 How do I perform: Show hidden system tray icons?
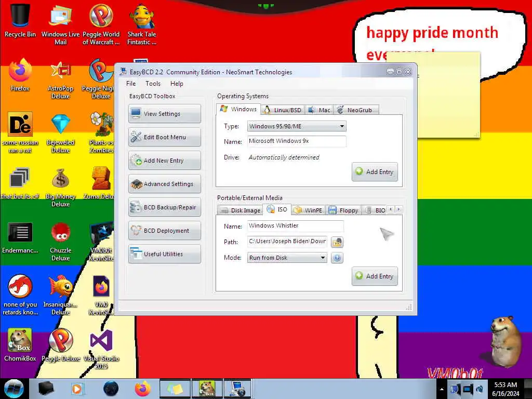point(442,389)
